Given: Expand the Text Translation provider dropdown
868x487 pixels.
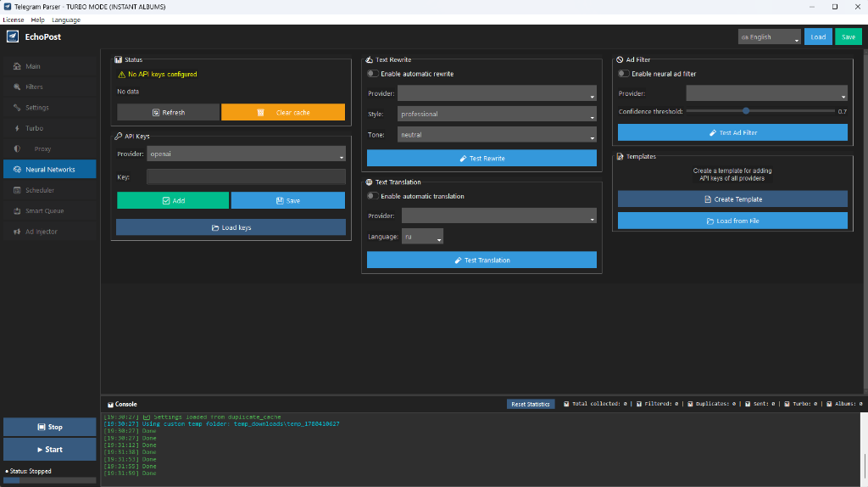Looking at the screenshot, I should [x=498, y=216].
